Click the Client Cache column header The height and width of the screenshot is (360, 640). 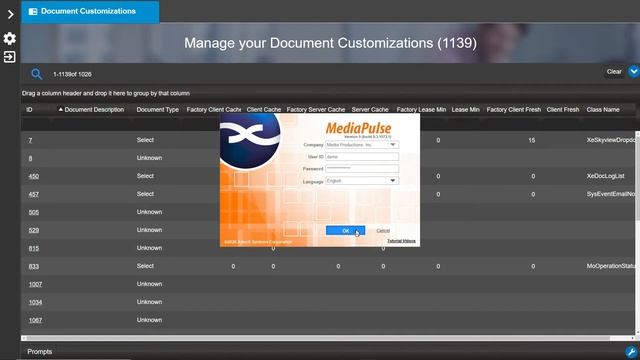pyautogui.click(x=264, y=110)
